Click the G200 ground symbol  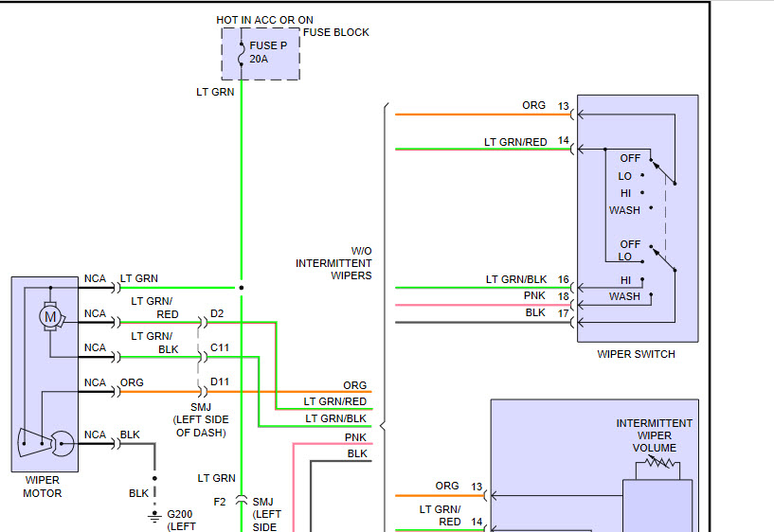[x=154, y=516]
